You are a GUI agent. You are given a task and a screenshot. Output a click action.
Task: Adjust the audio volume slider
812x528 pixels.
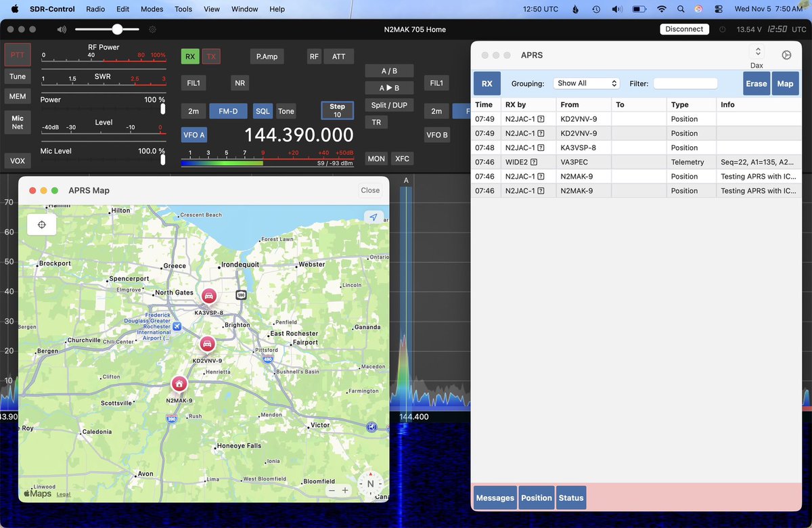click(107, 29)
